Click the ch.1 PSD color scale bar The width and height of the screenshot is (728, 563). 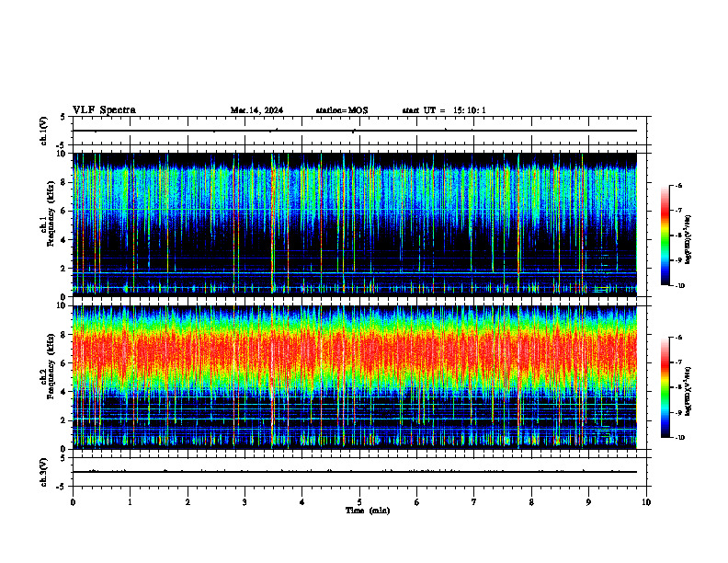tap(665, 236)
